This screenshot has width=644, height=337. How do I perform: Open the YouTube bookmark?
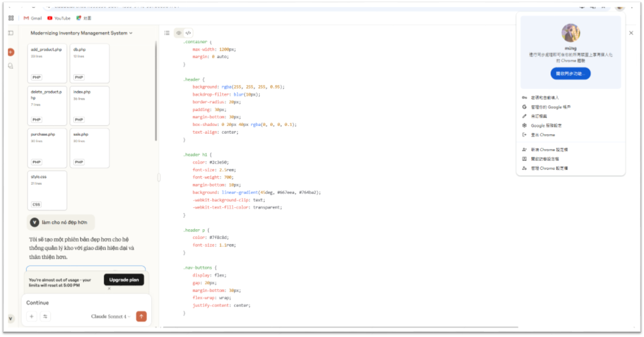pos(59,18)
